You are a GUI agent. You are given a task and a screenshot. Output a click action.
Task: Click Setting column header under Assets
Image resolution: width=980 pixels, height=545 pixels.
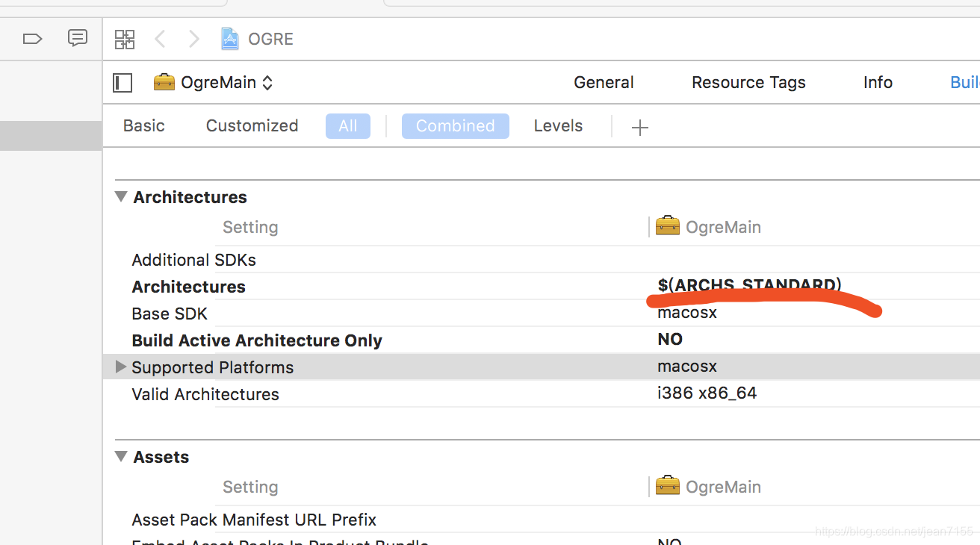[x=250, y=487]
